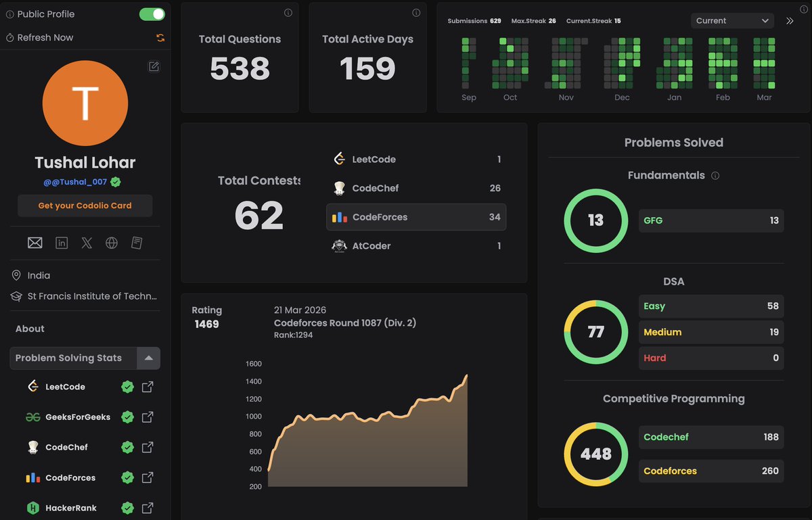Screen dimensions: 812x520
Task: Open the website globe icon
Action: [x=112, y=243]
